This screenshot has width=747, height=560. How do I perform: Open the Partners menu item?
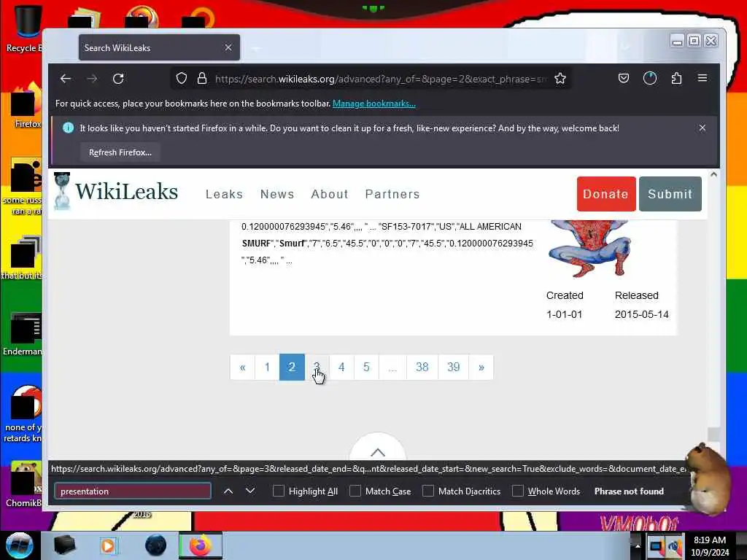click(392, 194)
